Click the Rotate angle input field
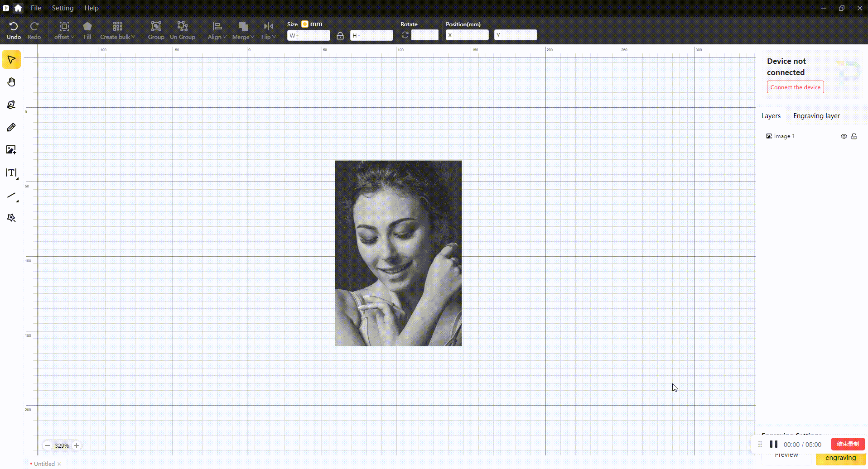 [x=425, y=35]
